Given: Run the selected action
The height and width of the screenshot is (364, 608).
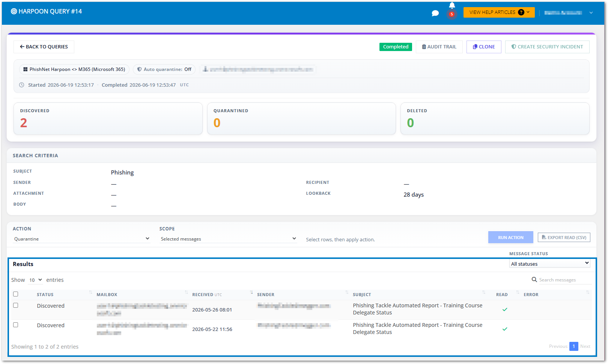Looking at the screenshot, I should coord(511,238).
